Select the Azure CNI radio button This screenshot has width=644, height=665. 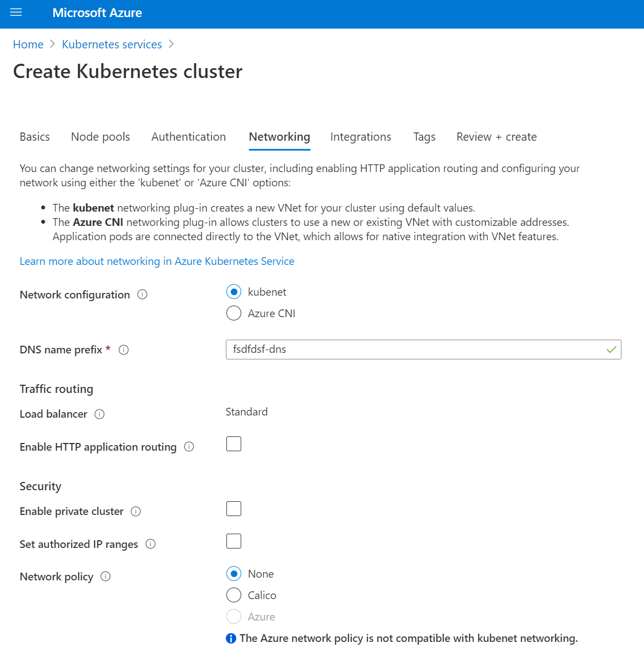click(x=234, y=313)
